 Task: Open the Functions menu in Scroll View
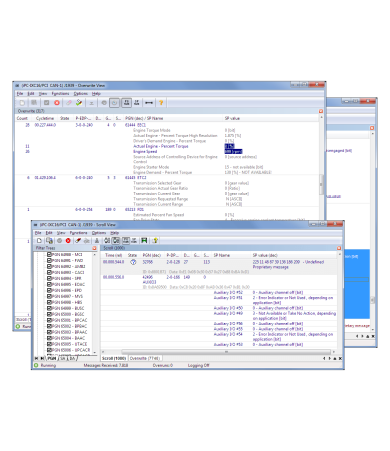78,233
